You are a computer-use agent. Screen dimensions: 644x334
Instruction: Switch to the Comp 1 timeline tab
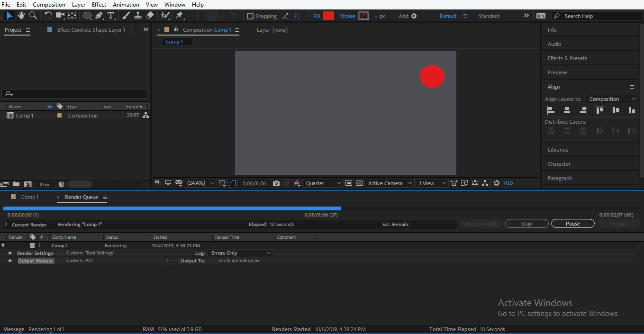(x=29, y=197)
